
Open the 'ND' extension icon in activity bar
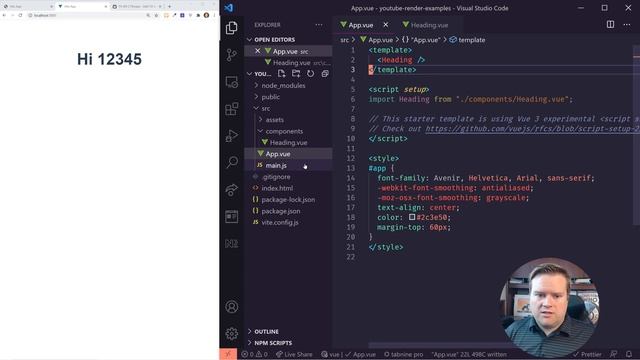(x=231, y=244)
